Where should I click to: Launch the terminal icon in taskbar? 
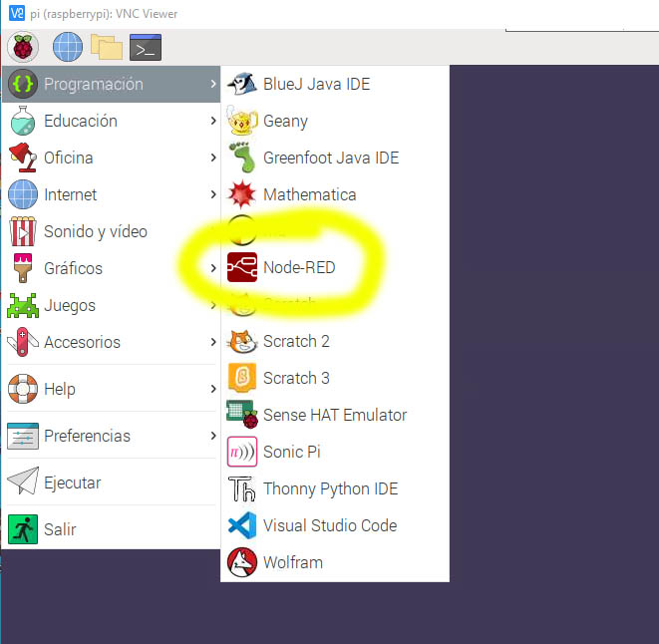pyautogui.click(x=146, y=47)
